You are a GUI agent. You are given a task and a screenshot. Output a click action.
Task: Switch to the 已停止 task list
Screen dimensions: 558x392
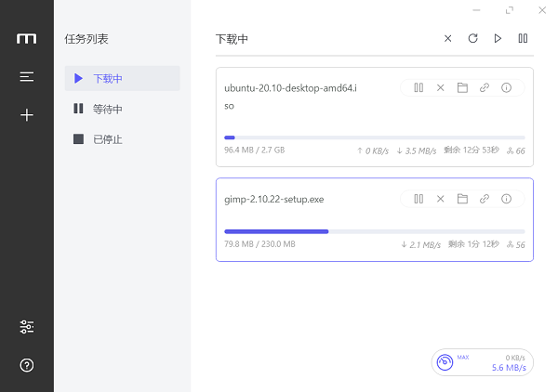122,139
